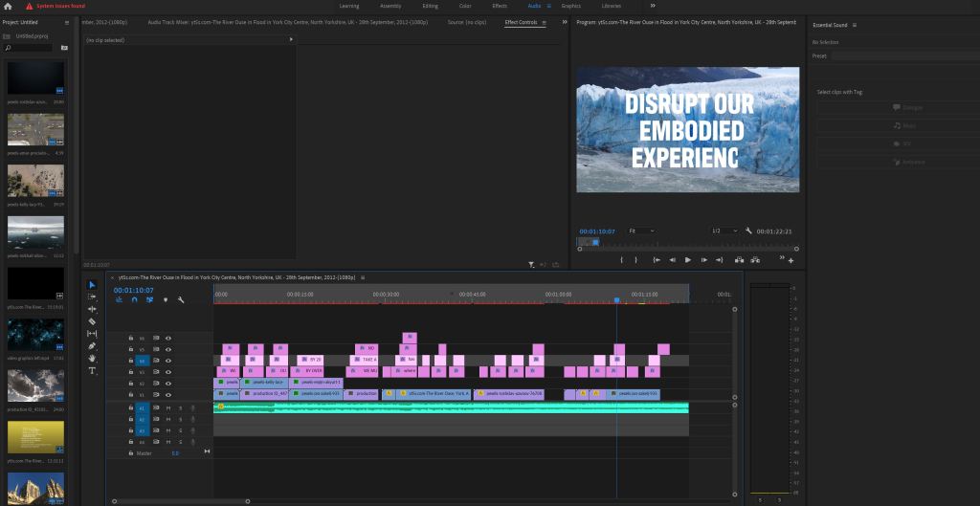Expand the workspace overflow chevrons
Viewport: 980px width, 506px height.
pos(653,6)
